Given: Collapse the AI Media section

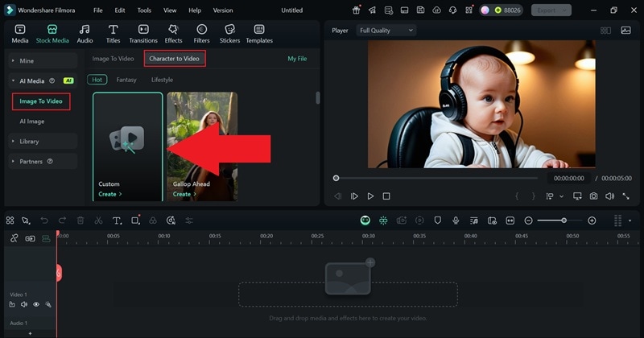Looking at the screenshot, I should coord(43,81).
